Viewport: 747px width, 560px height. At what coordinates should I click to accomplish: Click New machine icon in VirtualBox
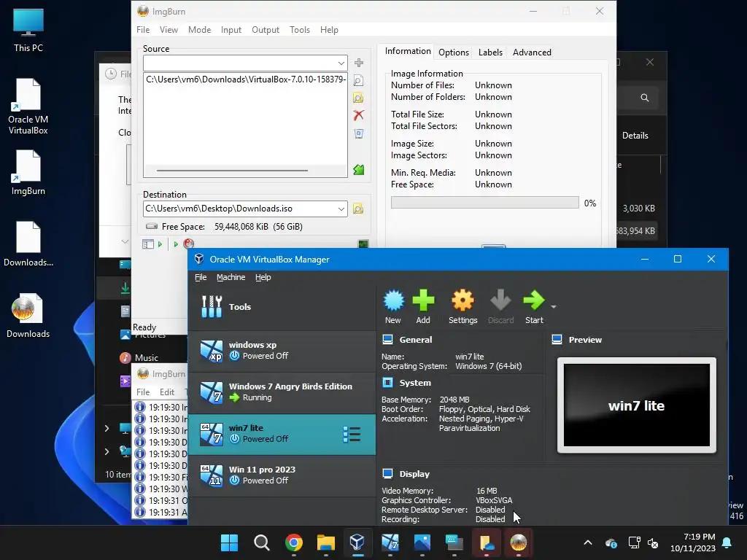click(393, 307)
